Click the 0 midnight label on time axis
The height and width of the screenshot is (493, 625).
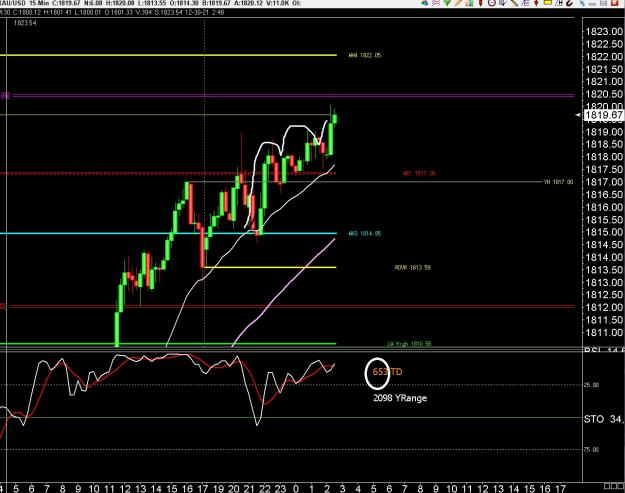(x=296, y=489)
